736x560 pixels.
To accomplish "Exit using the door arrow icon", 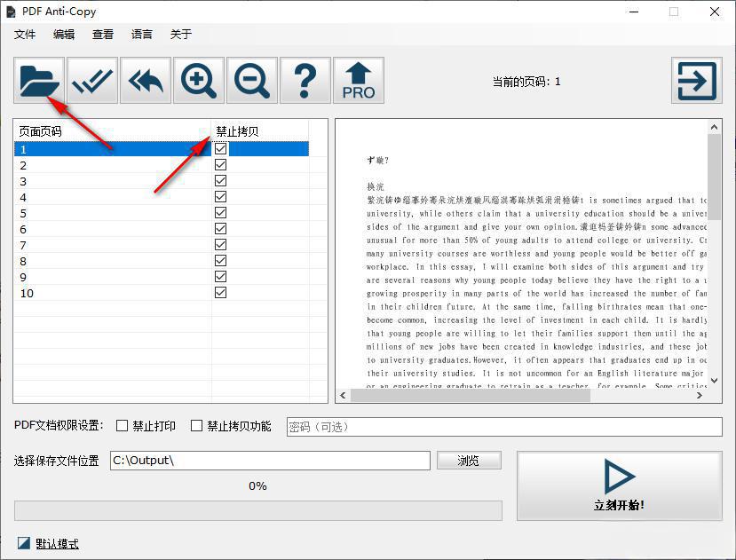I will [699, 80].
